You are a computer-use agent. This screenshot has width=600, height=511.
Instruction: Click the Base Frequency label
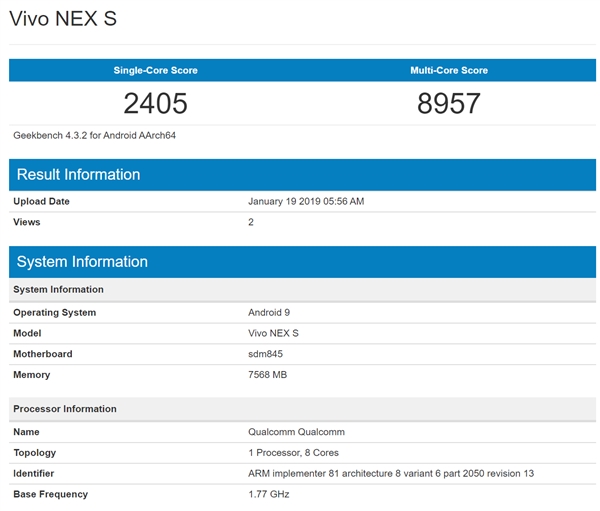click(51, 494)
